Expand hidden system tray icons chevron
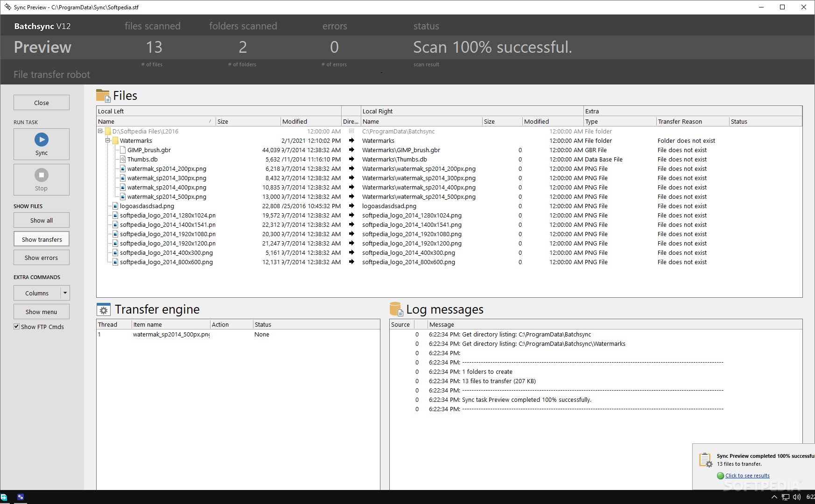815x504 pixels. [774, 497]
